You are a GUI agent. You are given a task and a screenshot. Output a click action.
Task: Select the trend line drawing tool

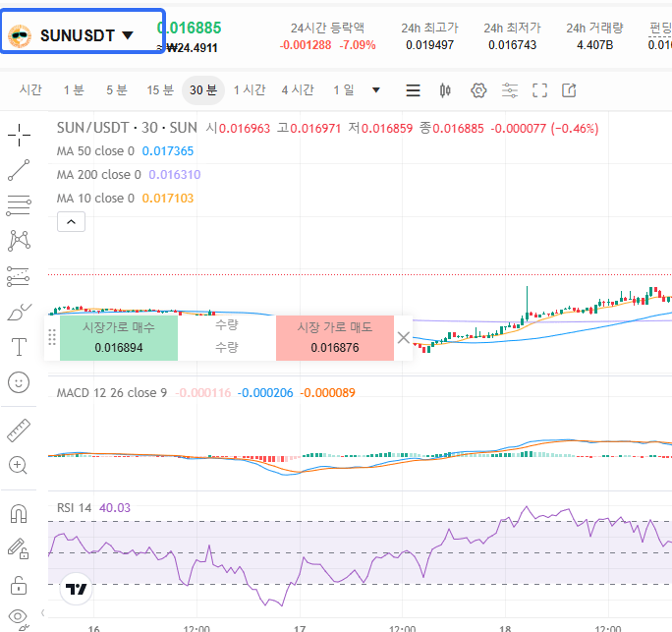[x=19, y=170]
